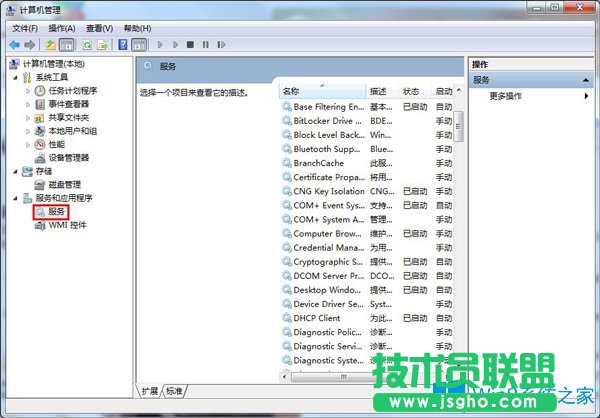The height and width of the screenshot is (418, 600).
Task: Select 设备管理器 in the tree
Action: tap(68, 158)
